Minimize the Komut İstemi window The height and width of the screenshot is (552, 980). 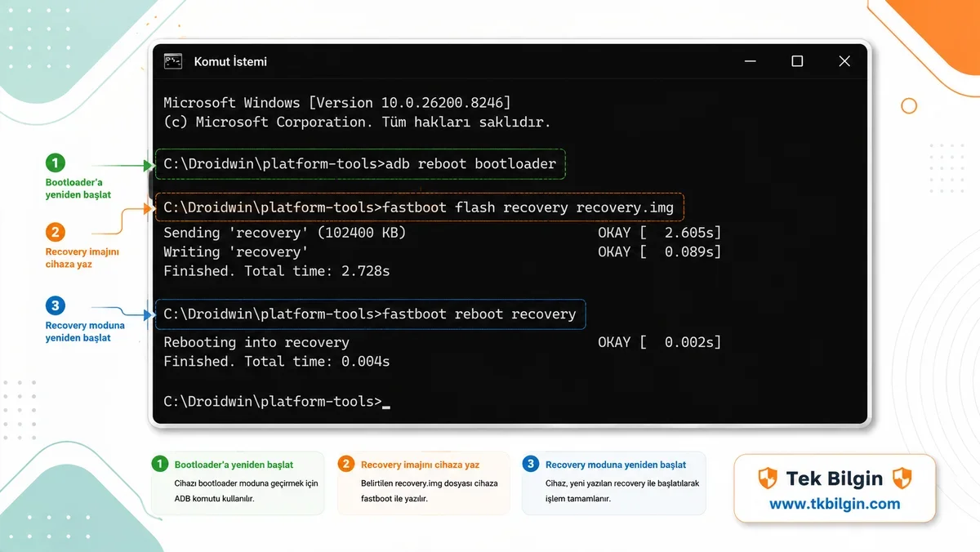pyautogui.click(x=750, y=61)
